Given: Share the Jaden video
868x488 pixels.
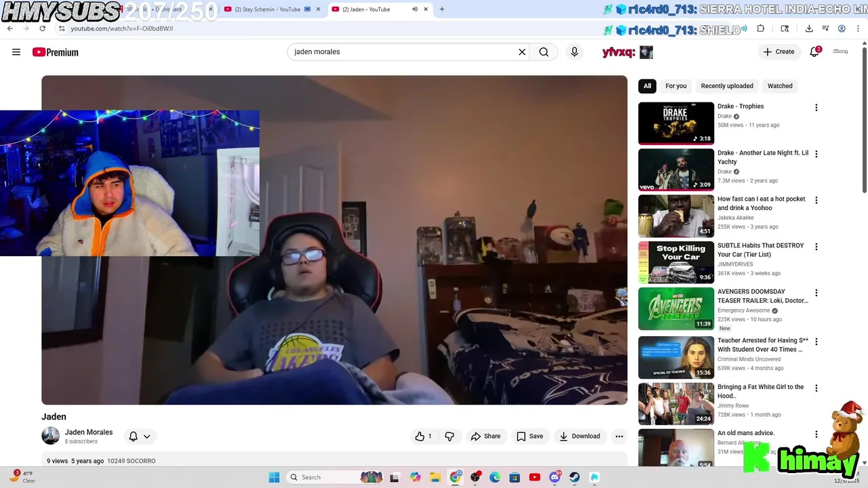Looking at the screenshot, I should point(486,436).
